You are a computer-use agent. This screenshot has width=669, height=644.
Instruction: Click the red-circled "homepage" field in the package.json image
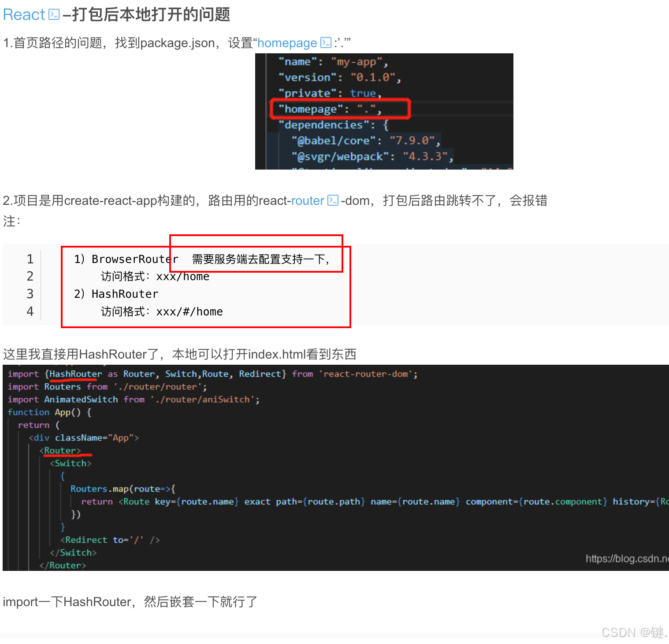coord(339,109)
